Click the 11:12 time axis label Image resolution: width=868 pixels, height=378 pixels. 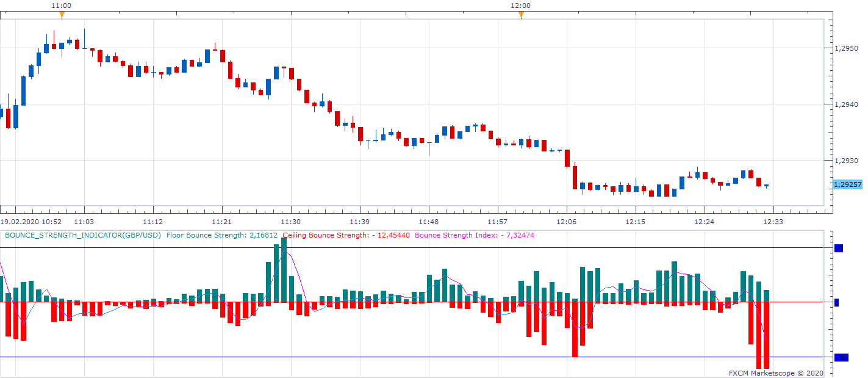coord(153,222)
